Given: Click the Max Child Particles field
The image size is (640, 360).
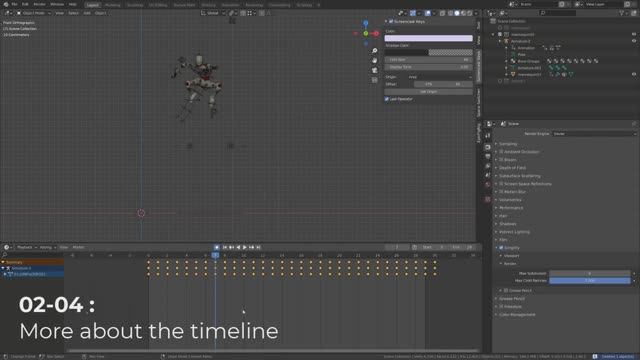Looking at the screenshot, I should (x=590, y=280).
